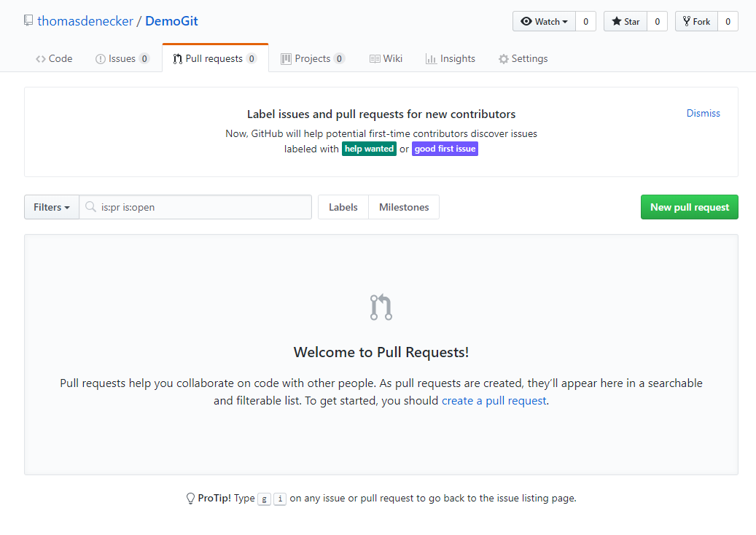Screen dimensions: 756x535
Task: Click the fork icon in Fork button
Action: point(687,21)
